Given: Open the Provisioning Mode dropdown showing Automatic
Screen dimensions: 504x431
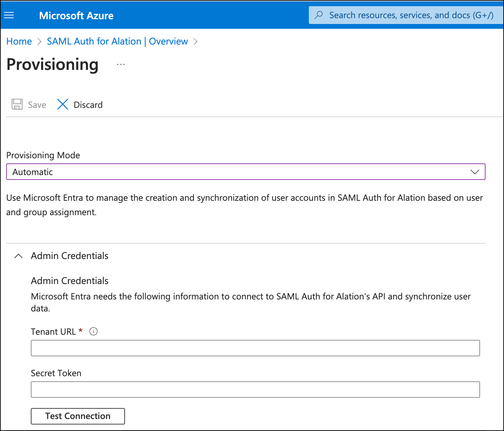Looking at the screenshot, I should [245, 172].
